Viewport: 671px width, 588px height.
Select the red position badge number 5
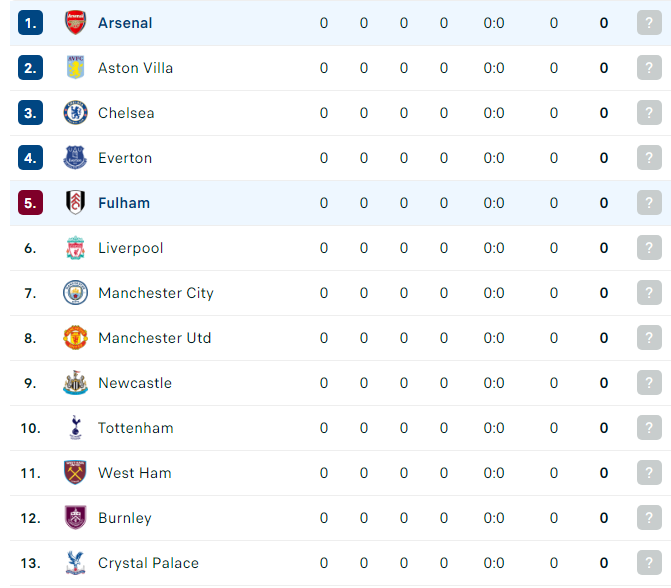(30, 202)
